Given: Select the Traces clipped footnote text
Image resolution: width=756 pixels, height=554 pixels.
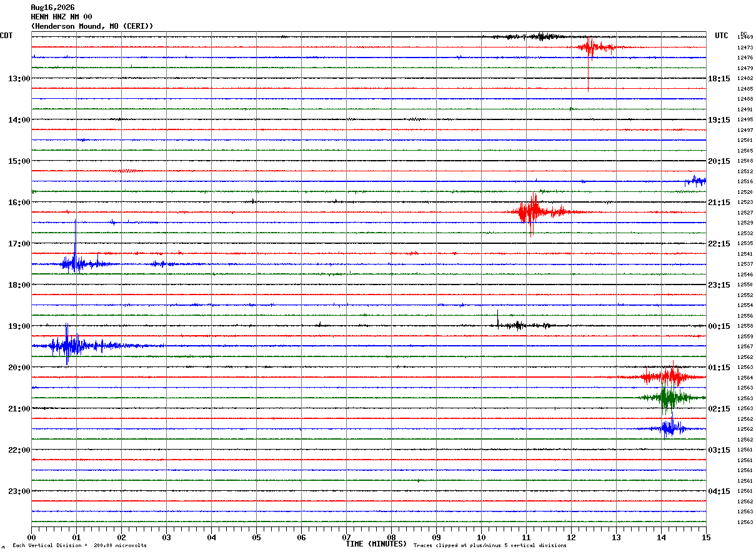Looking at the screenshot, I should (x=490, y=546).
